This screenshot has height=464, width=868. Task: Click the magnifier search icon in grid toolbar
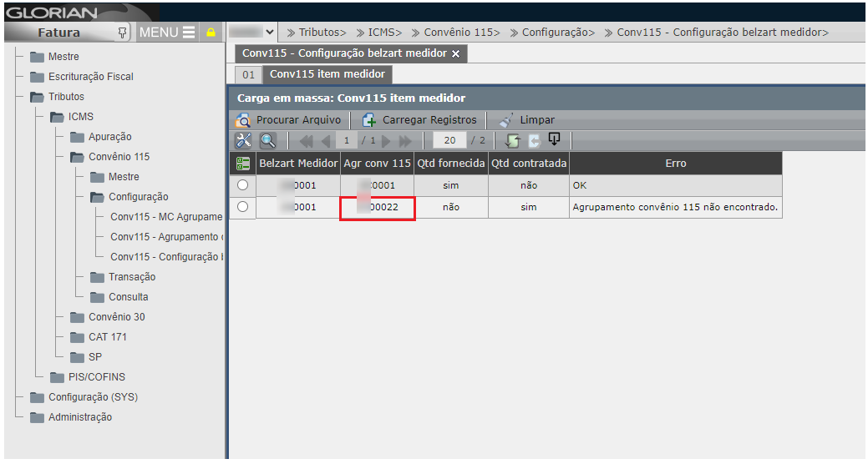[266, 140]
